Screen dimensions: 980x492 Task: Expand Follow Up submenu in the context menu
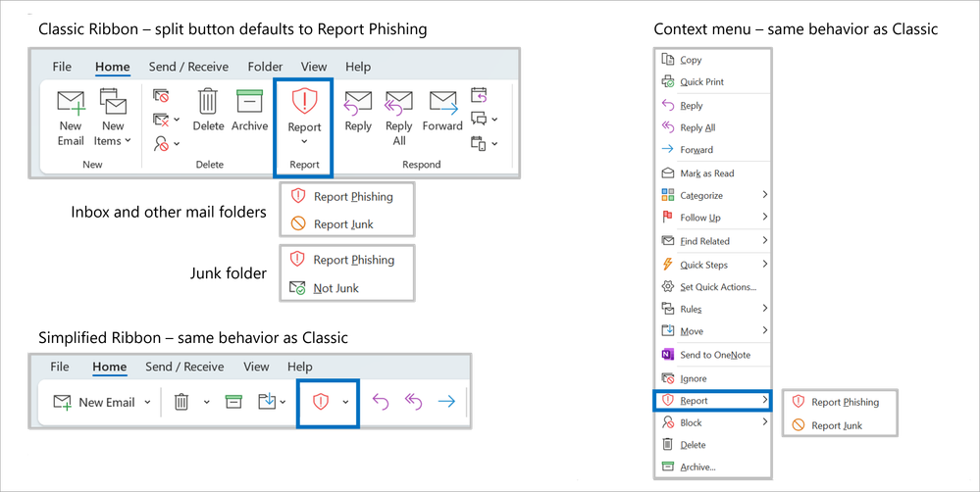tap(713, 218)
